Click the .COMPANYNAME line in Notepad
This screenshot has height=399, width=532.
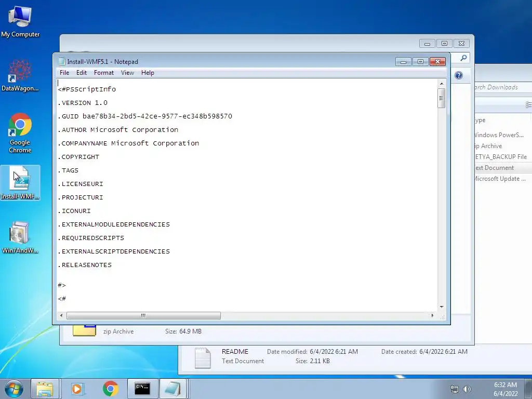pyautogui.click(x=128, y=143)
